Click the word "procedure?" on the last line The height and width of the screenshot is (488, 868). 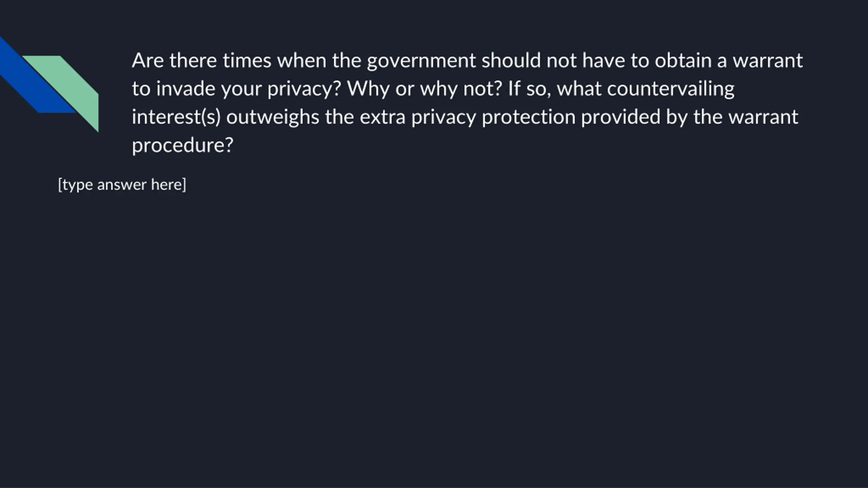pyautogui.click(x=183, y=145)
